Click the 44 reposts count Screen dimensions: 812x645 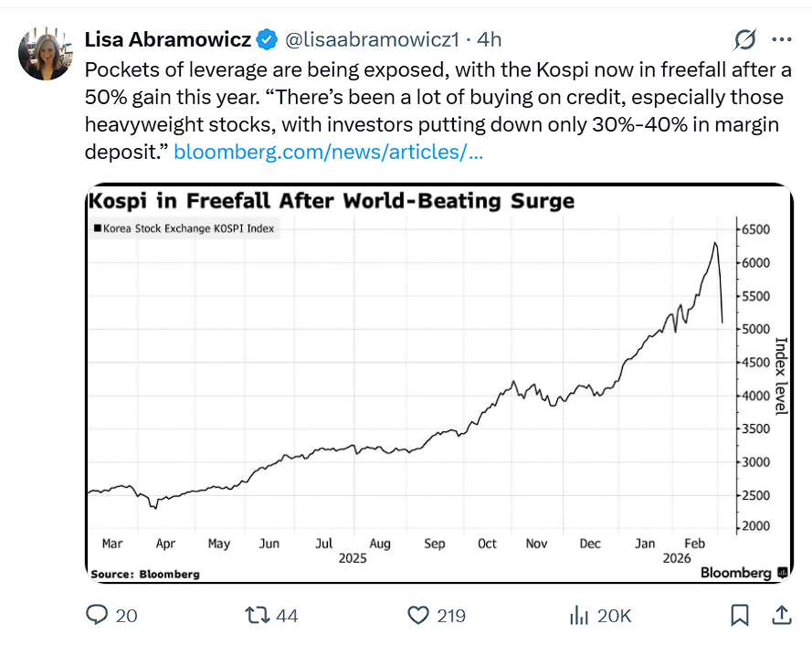click(x=287, y=616)
